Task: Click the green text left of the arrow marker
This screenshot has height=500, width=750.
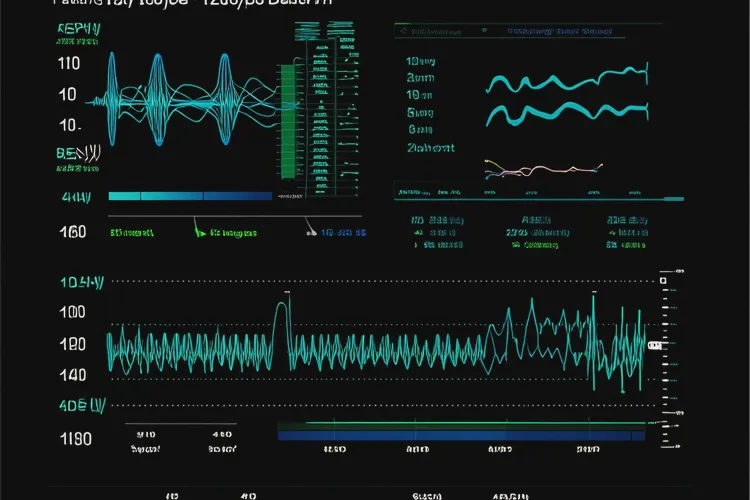Action: [x=131, y=232]
